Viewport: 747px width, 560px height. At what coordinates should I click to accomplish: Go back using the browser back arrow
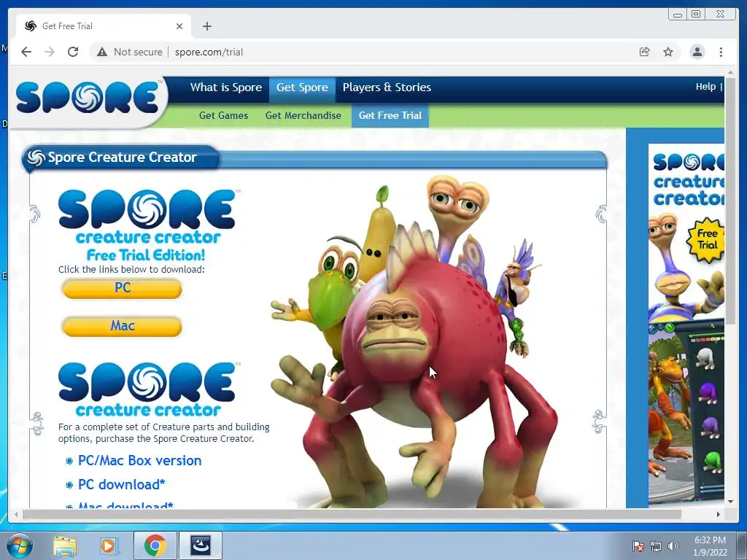(x=26, y=52)
